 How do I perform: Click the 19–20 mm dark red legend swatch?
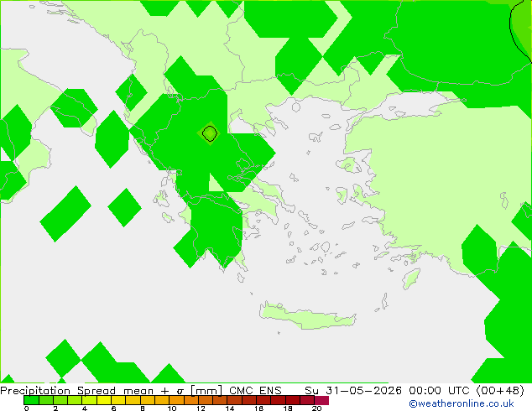pos(307,400)
